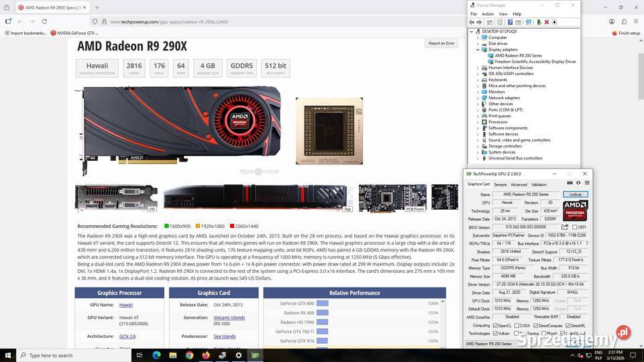Take a GPU-Z screenshot with camera icon
Image resolution: width=644 pixels, height=362 pixels.
[570, 182]
